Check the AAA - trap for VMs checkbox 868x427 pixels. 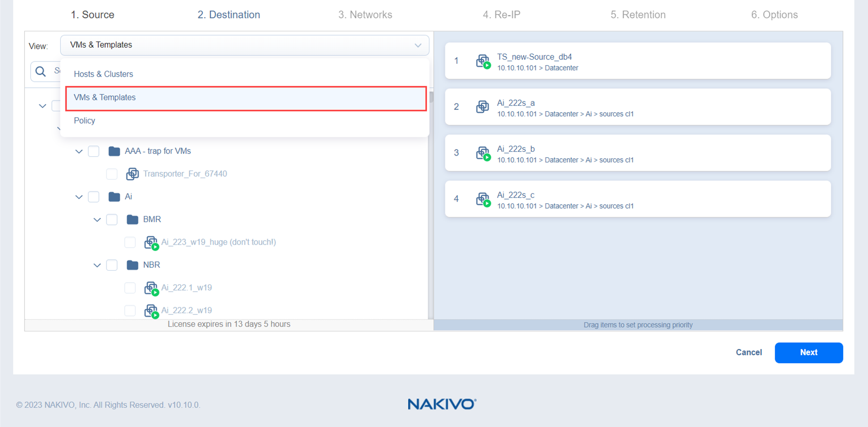94,151
